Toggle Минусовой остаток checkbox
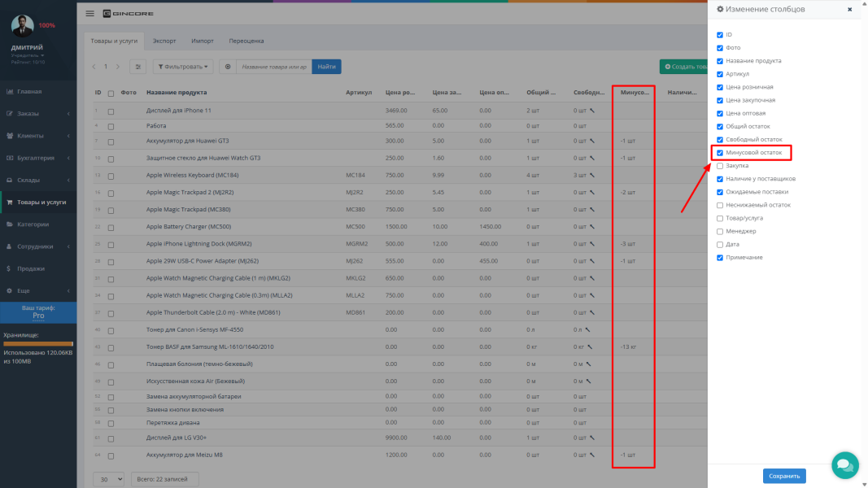868x488 pixels. point(720,153)
